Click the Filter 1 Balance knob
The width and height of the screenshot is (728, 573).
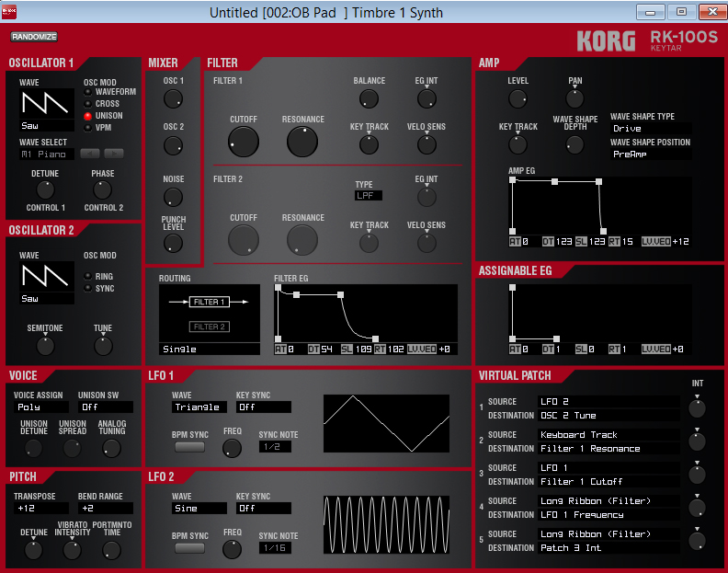coord(370,99)
